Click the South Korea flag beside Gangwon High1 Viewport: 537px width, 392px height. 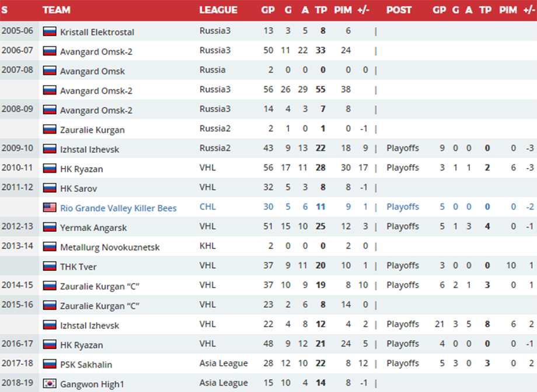50,383
